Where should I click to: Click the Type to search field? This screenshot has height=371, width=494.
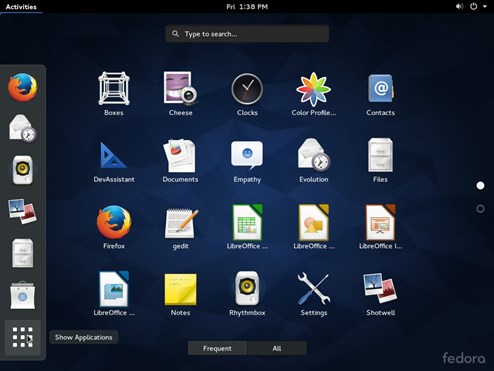coord(247,34)
